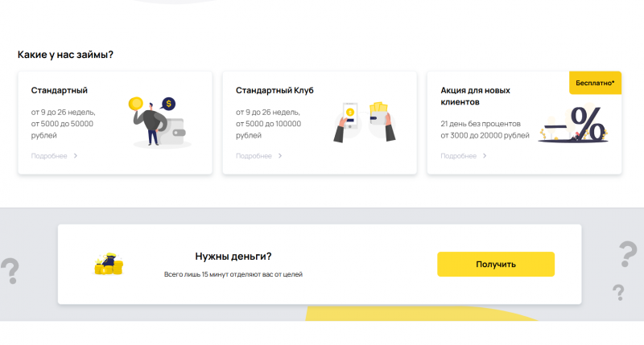Screen dimensions: 644x345
Task: Click the gold coins stack icon
Action: 109,264
